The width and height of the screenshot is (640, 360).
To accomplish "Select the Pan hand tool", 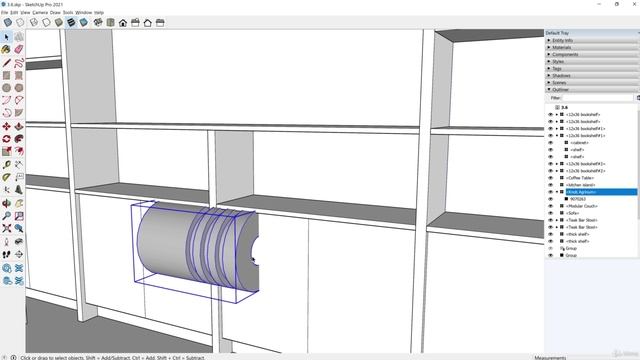I will (x=19, y=203).
